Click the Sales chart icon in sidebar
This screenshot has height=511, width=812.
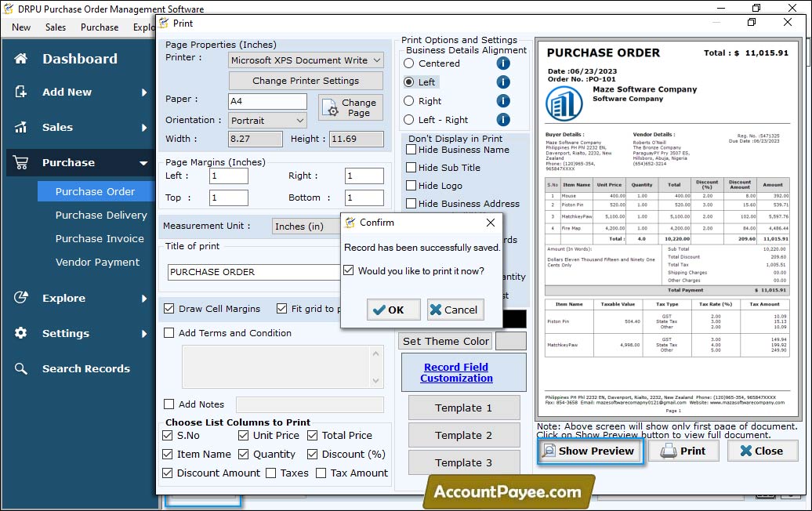[20, 127]
